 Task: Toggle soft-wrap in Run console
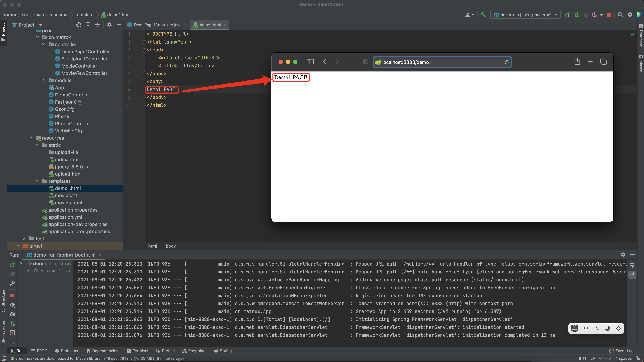coord(632,265)
